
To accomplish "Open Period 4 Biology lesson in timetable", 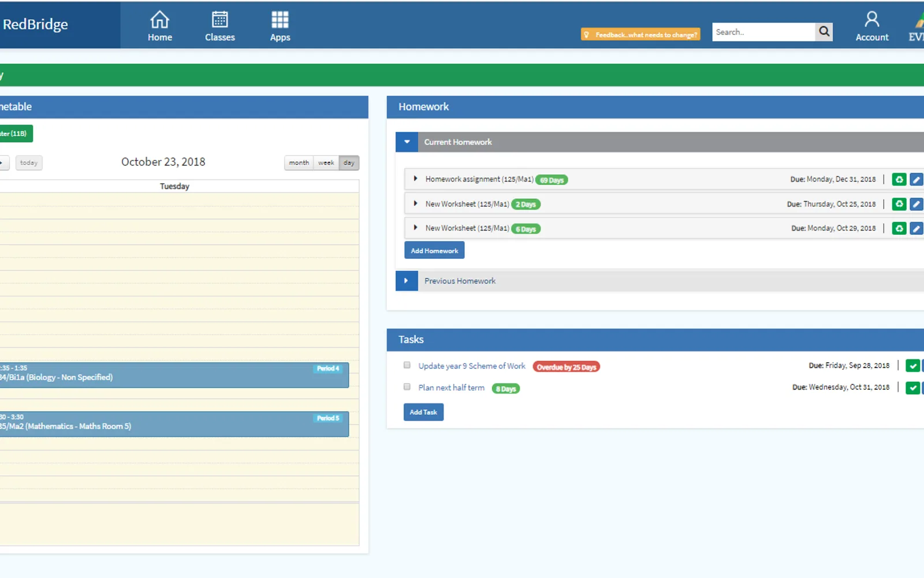I will point(174,375).
